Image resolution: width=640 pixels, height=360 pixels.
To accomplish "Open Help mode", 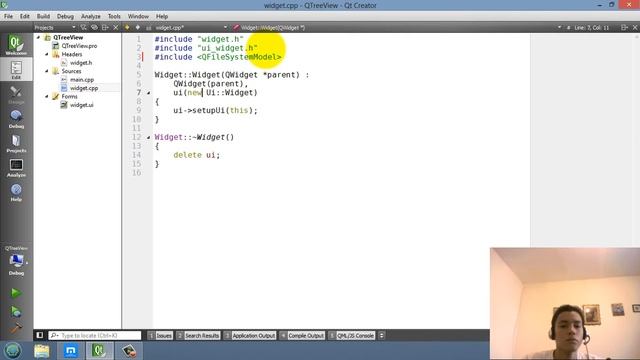I will 16,192.
